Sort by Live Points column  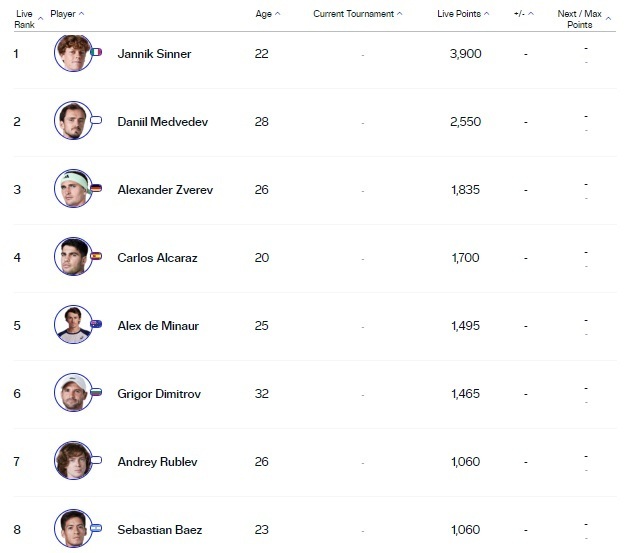pyautogui.click(x=463, y=14)
